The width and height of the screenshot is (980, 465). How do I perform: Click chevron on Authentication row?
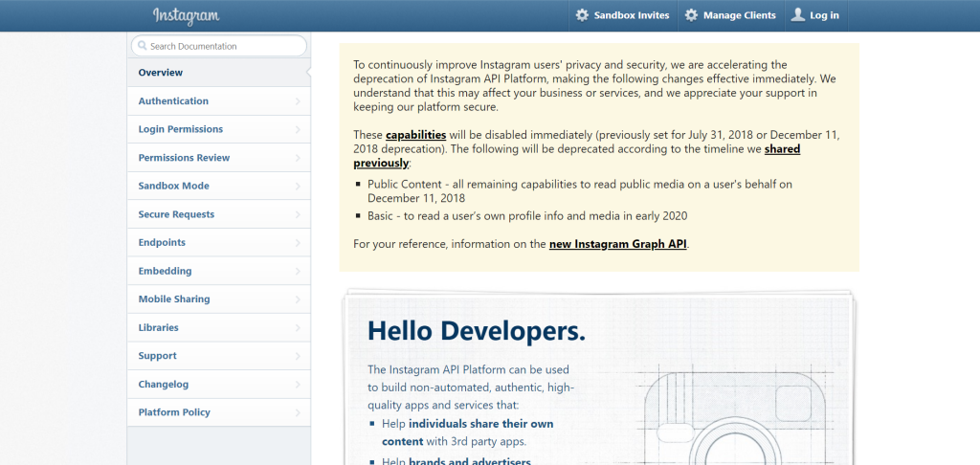[298, 101]
